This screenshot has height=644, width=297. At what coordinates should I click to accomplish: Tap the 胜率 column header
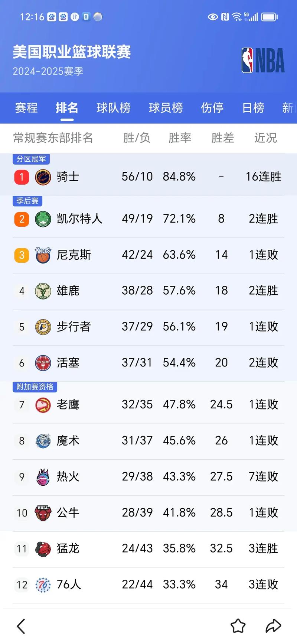[x=180, y=138]
